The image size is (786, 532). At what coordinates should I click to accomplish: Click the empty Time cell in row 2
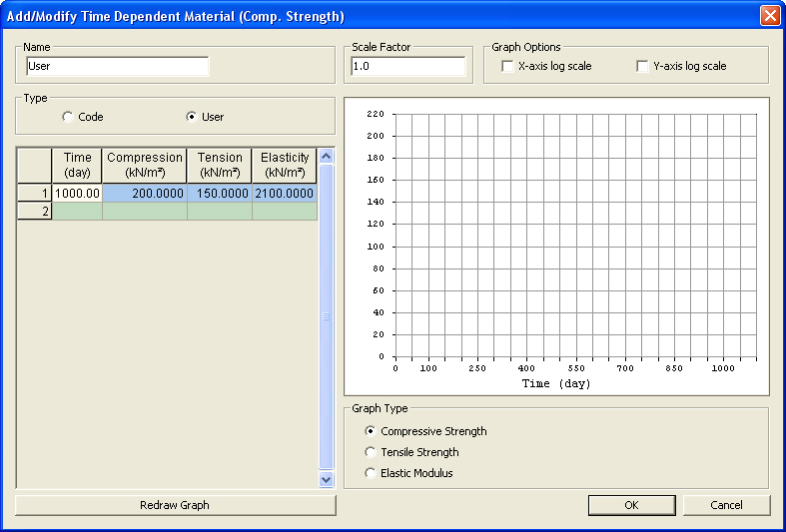77,211
